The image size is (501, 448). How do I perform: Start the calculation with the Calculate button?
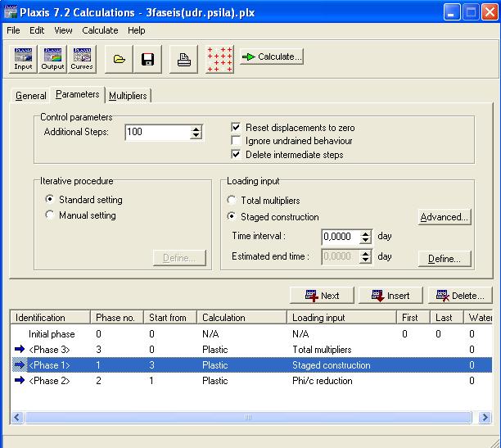point(271,57)
